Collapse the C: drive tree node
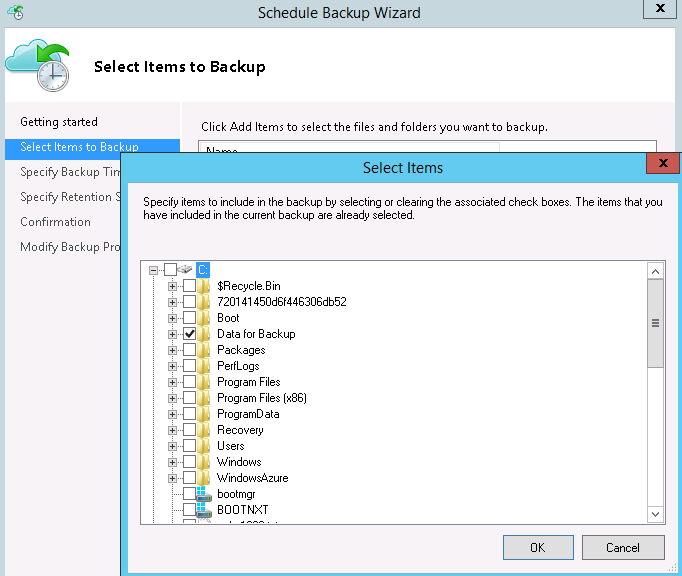The width and height of the screenshot is (682, 576). [153, 270]
